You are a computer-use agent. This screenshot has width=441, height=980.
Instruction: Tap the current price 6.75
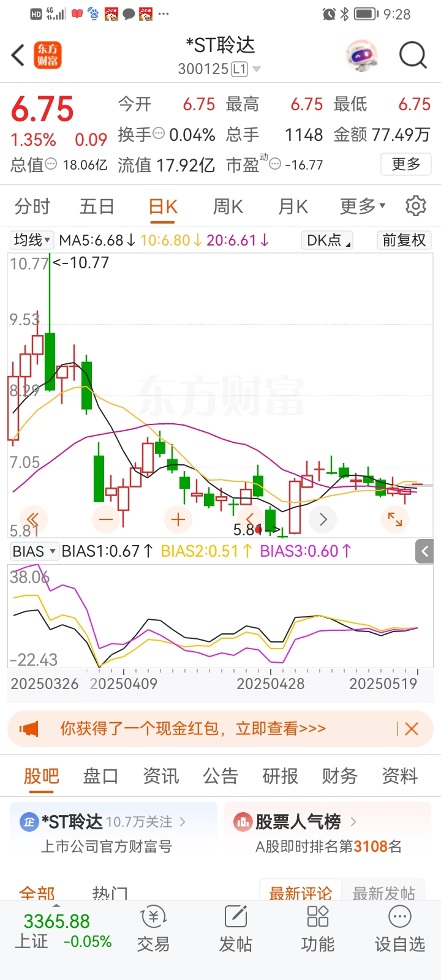pos(42,110)
